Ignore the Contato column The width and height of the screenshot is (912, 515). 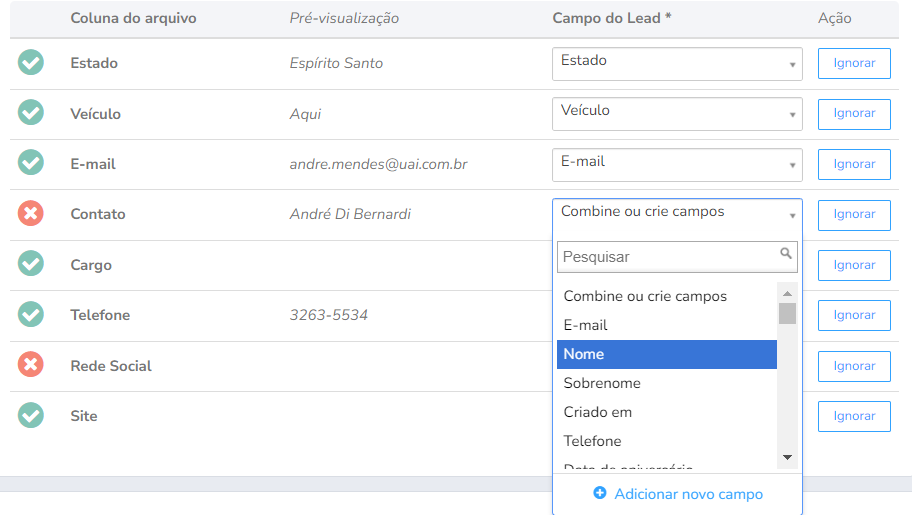tap(854, 214)
